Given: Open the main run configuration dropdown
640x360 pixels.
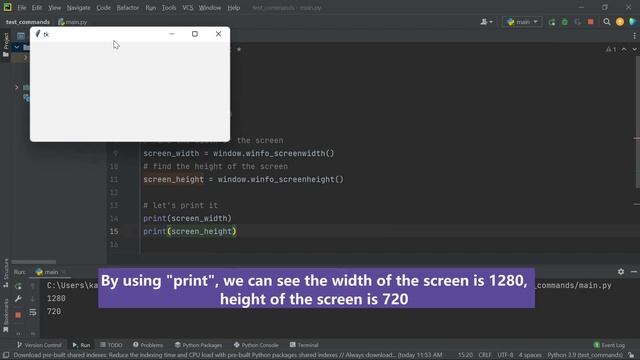Looking at the screenshot, I should pos(522,22).
